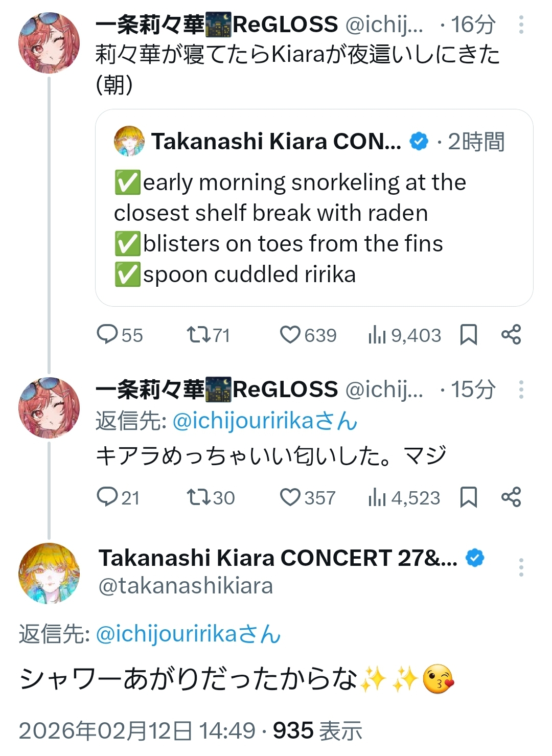Screen dimensions: 552x756
Task: Open @ichijouririka mention link in Kiara's reply
Action: coord(188,634)
